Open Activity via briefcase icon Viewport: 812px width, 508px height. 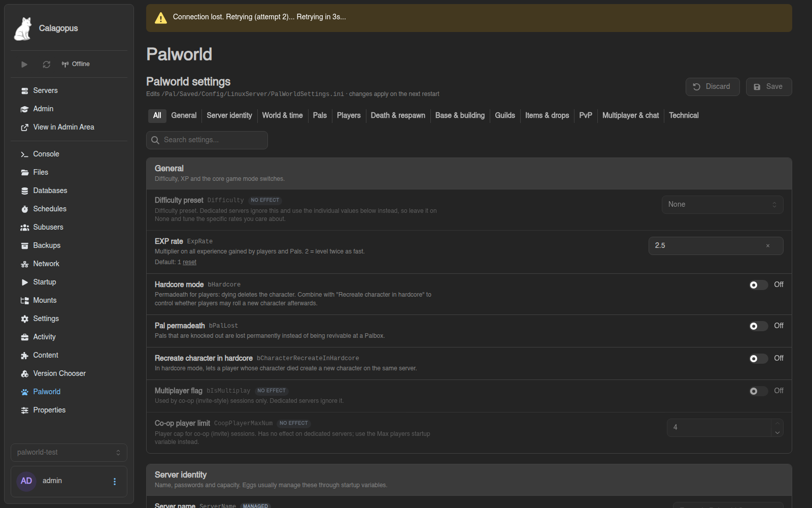point(24,337)
